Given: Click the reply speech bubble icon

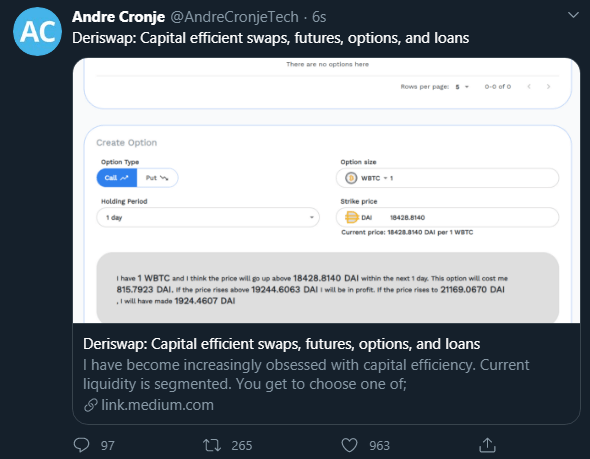Looking at the screenshot, I should pos(81,445).
